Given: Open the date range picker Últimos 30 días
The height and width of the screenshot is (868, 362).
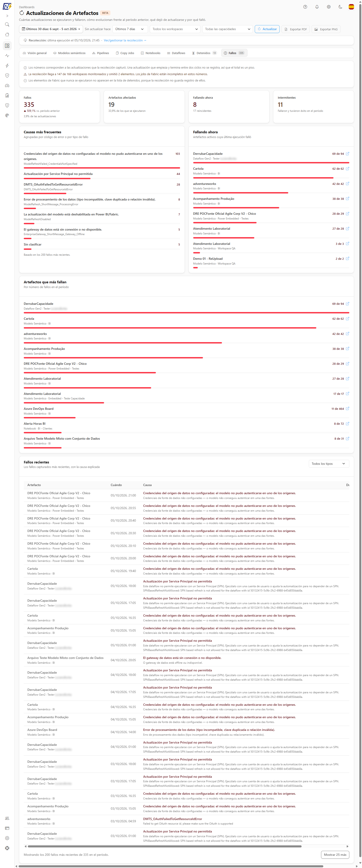Looking at the screenshot, I should pyautogui.click(x=51, y=29).
